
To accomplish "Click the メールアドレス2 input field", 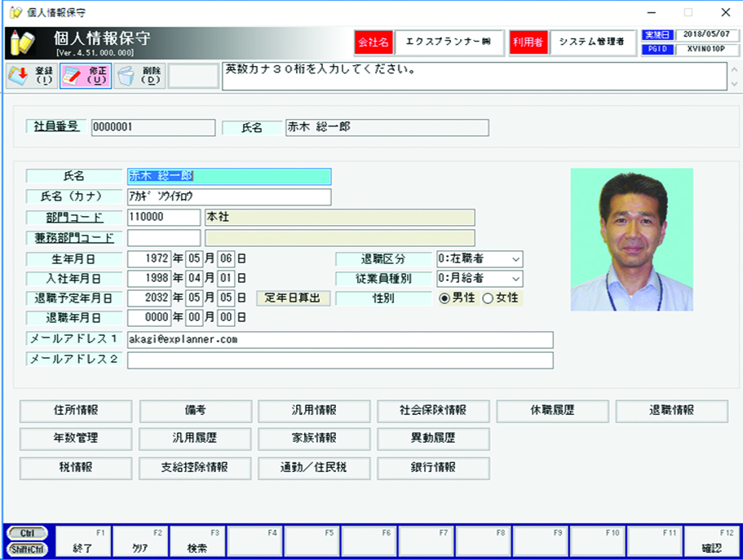I will click(340, 360).
